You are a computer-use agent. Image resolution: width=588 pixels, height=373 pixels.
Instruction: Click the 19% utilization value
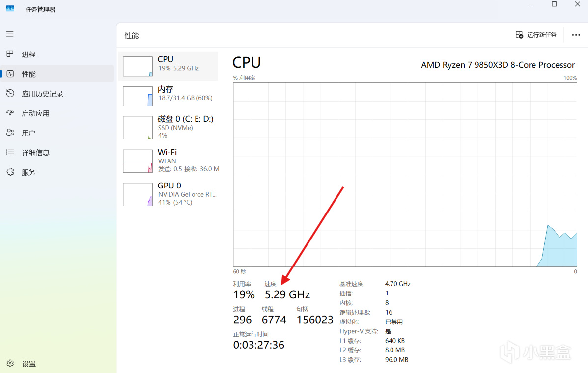[244, 295]
